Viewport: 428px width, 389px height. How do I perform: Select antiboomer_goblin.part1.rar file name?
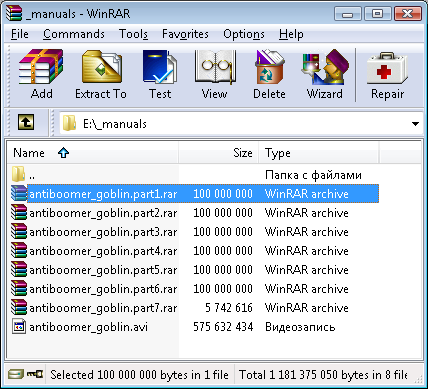coord(103,194)
